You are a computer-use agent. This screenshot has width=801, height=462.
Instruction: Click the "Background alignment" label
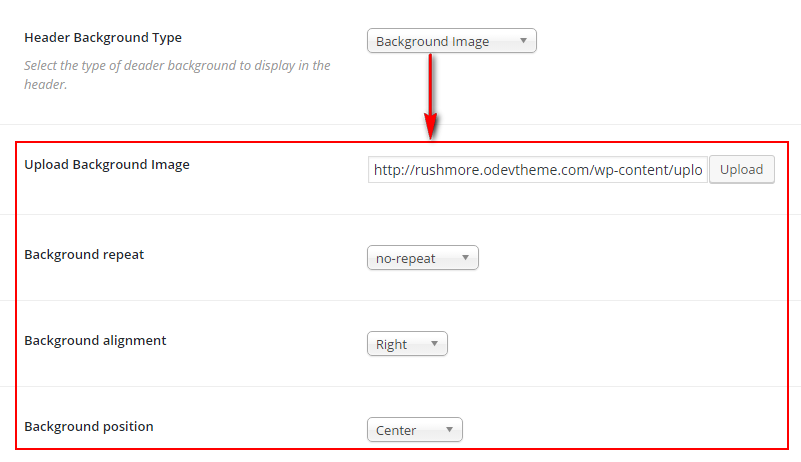[x=95, y=340]
